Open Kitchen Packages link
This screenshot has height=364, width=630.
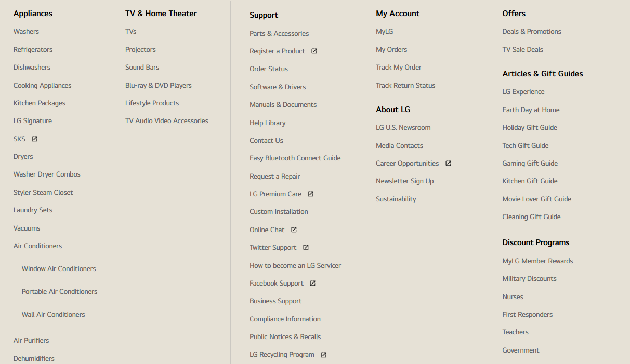40,103
